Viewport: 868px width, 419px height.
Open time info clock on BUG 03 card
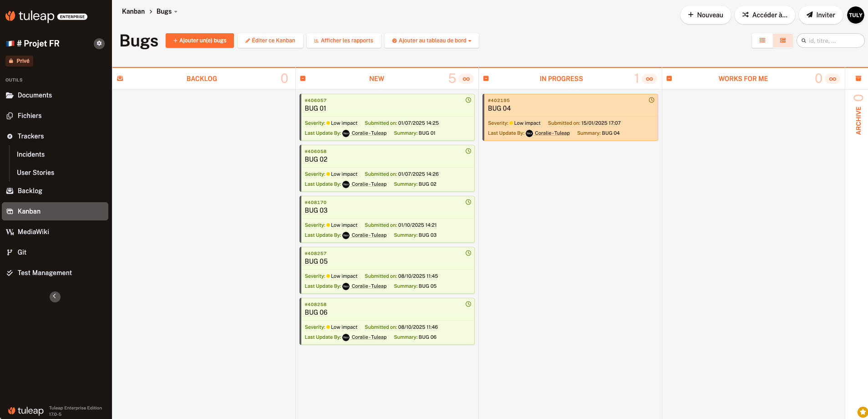click(x=468, y=202)
